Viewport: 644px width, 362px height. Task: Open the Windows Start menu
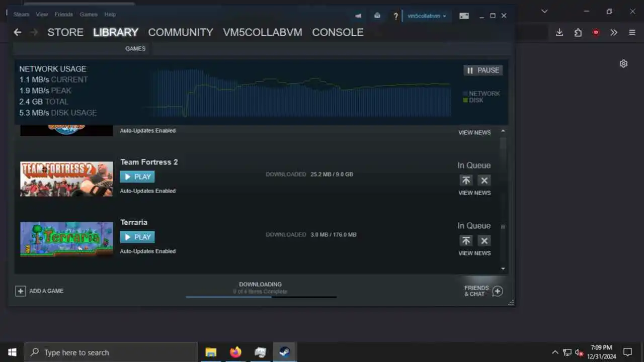(x=12, y=352)
